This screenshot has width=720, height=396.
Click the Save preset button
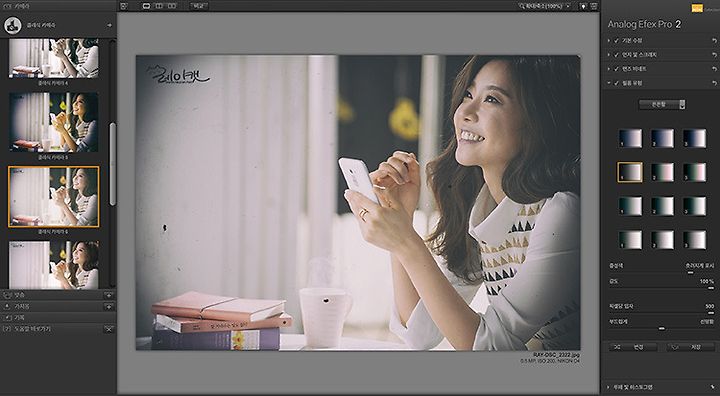(690, 347)
